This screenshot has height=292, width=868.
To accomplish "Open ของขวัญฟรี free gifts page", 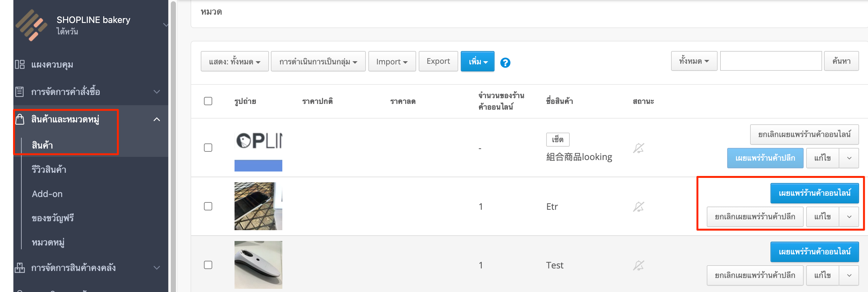I will 53,218.
